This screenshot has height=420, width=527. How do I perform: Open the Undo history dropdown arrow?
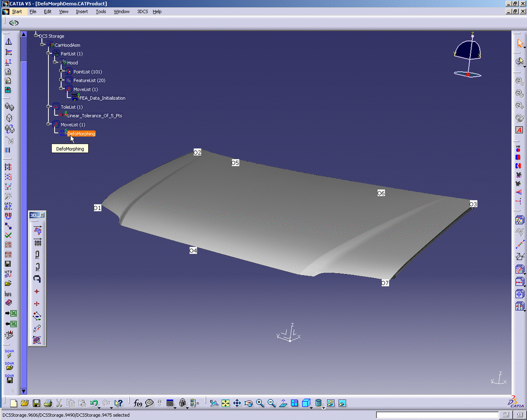click(x=99, y=408)
